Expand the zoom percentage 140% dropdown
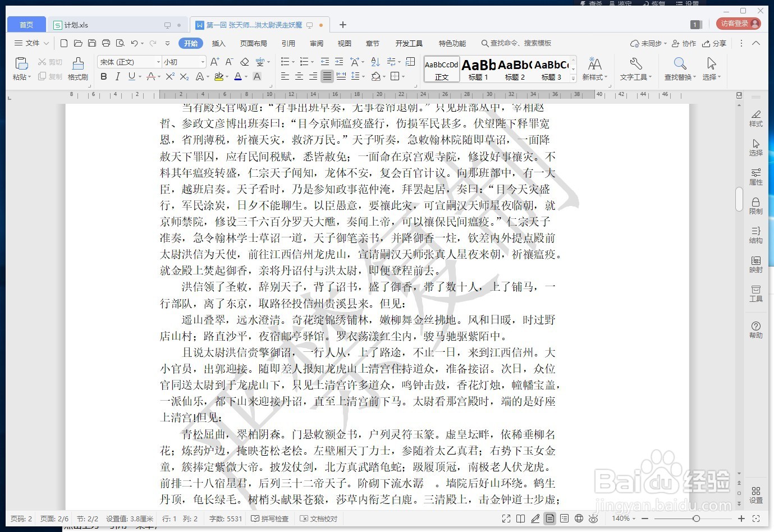 (x=625, y=519)
